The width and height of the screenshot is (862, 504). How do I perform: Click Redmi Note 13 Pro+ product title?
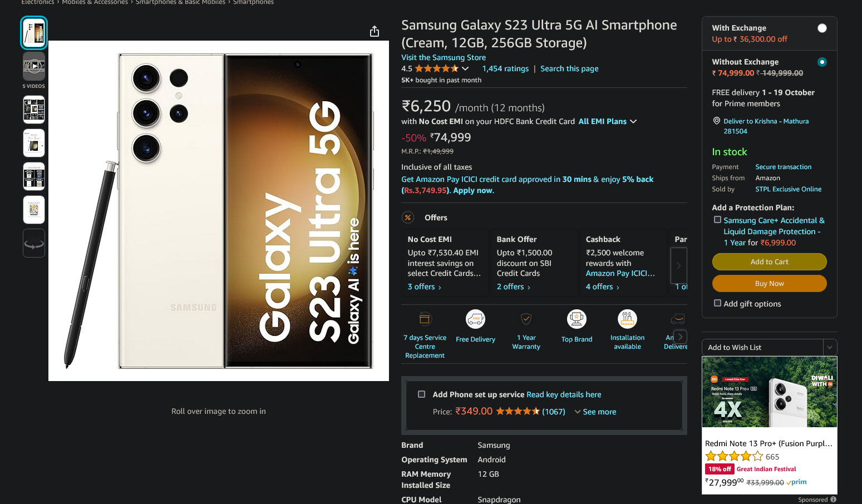tap(769, 443)
